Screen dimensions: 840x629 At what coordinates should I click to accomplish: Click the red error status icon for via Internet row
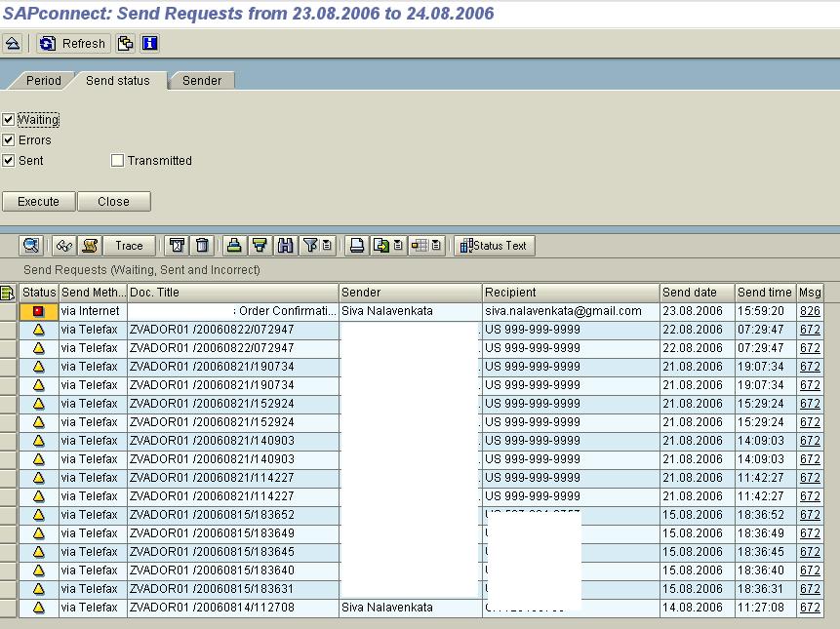tap(39, 311)
